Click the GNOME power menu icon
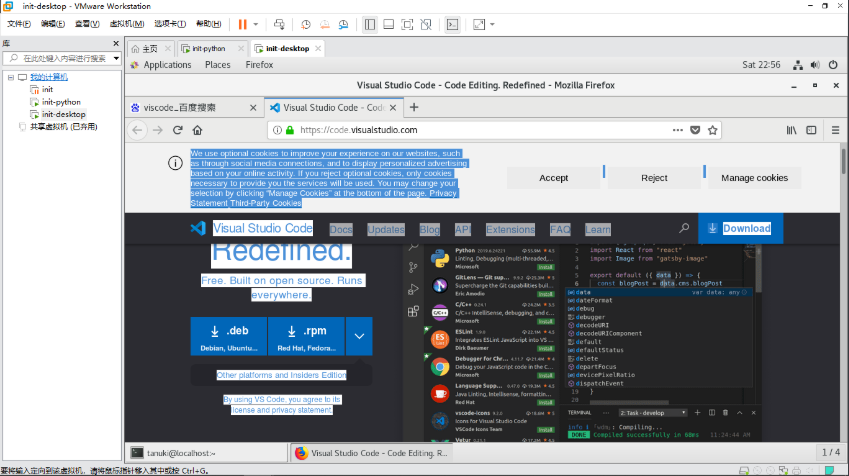Screen dimensions: 849x476 pos(833,65)
